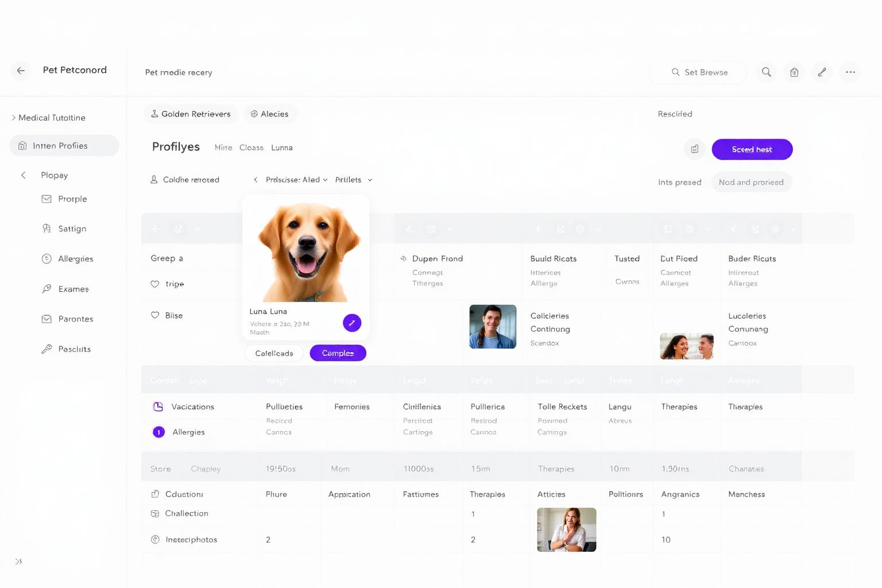Click the Colicieries Contınung entry
The image size is (882, 588).
pyautogui.click(x=550, y=323)
